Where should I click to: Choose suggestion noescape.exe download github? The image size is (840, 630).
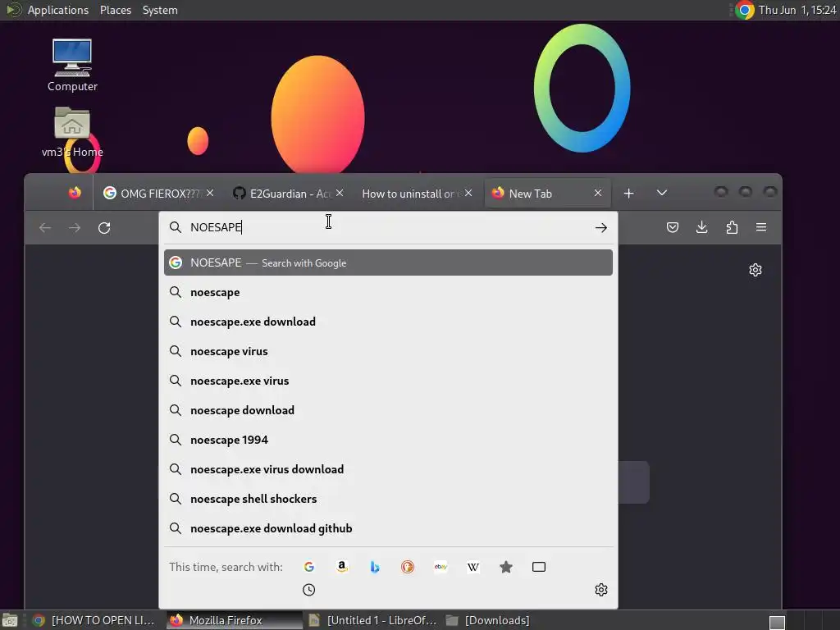tap(388, 528)
